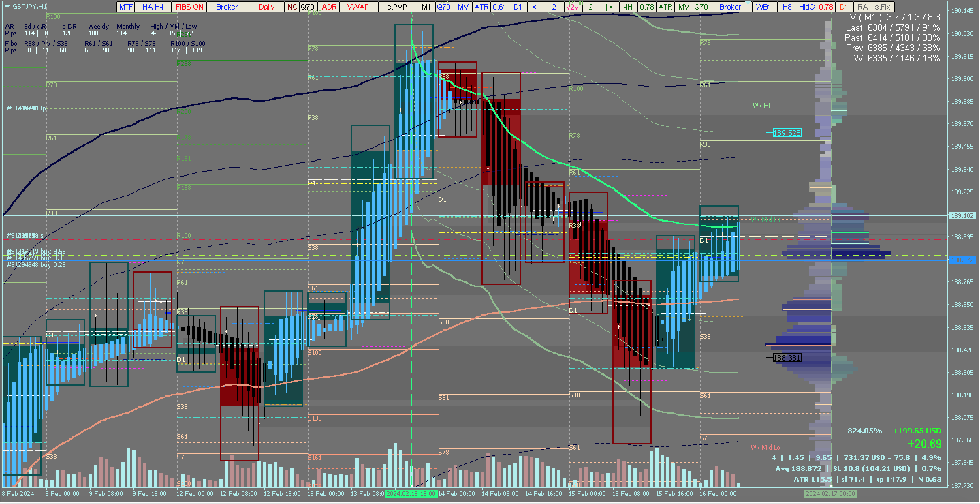Toggle the red ADR indicator button
This screenshot has height=504, width=980.
(x=329, y=7)
